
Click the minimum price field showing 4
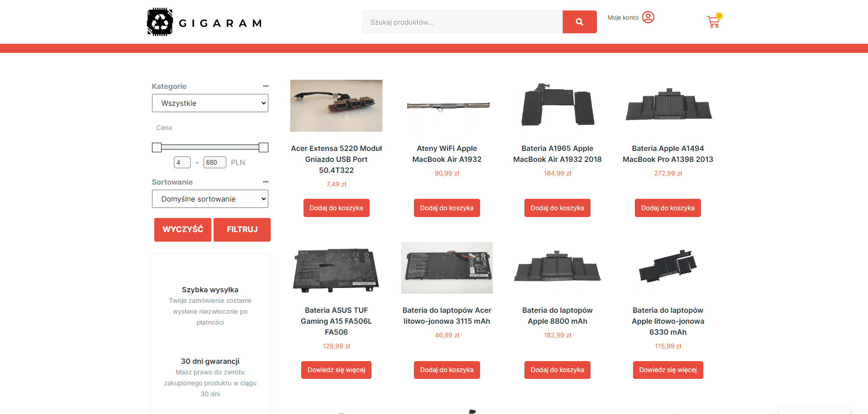click(x=182, y=162)
